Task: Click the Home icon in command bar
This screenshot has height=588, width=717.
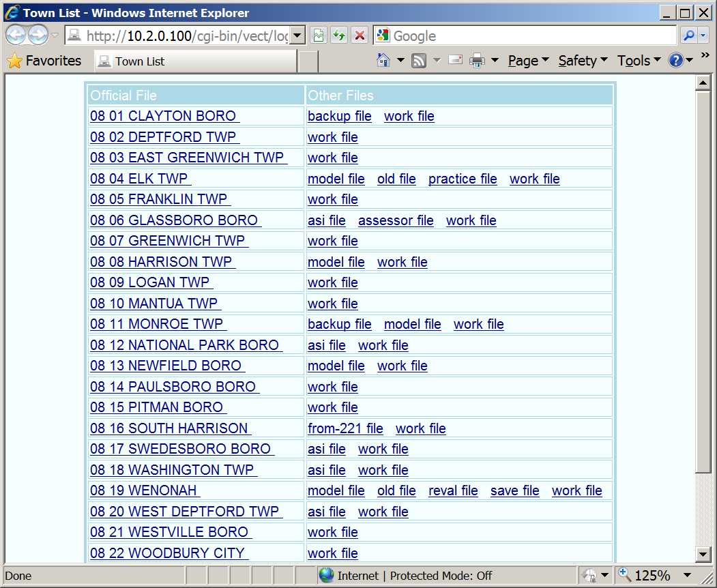Action: click(383, 61)
